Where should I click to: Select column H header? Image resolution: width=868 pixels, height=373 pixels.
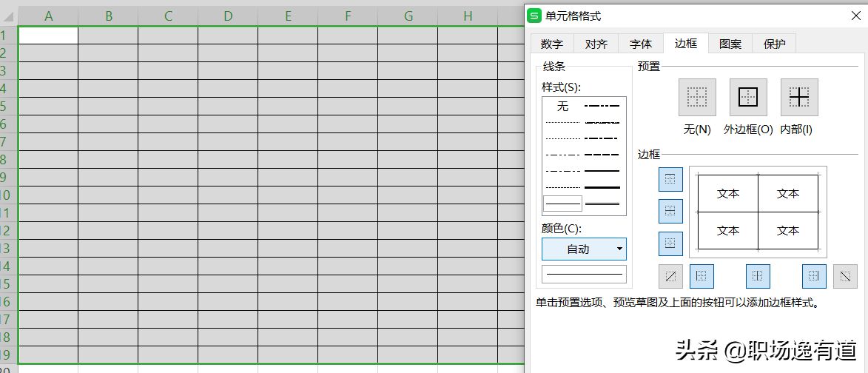(x=468, y=16)
